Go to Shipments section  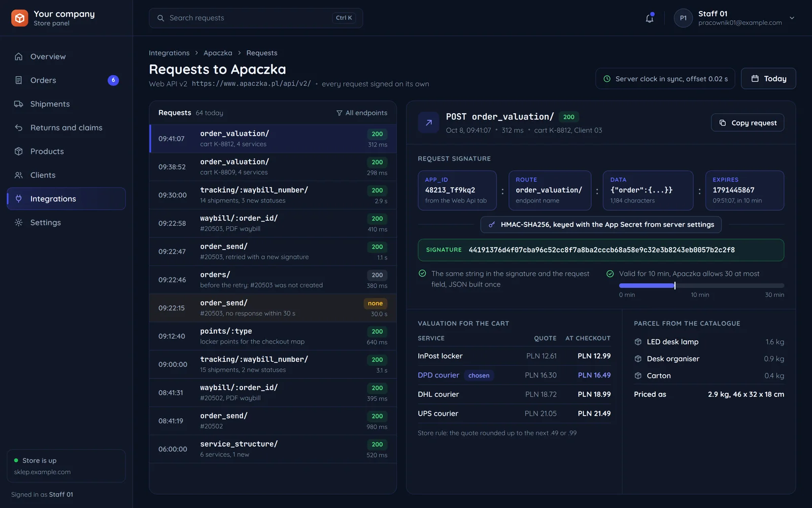(66, 104)
